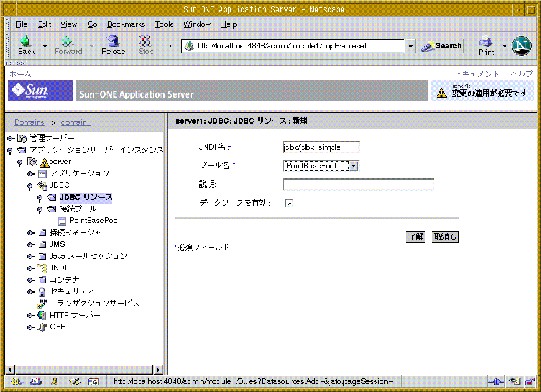Click the 説明 description input field

[x=358, y=185]
